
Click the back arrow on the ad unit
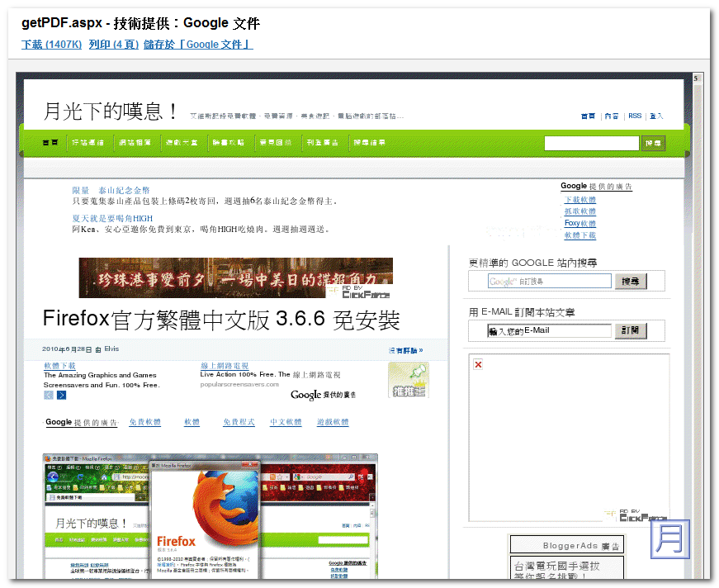[49, 395]
